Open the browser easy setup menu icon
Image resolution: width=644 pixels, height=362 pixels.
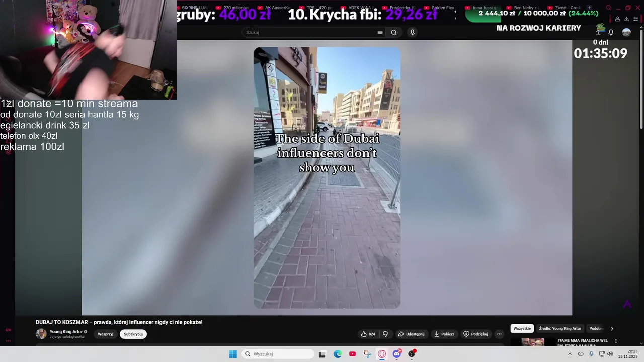635,19
